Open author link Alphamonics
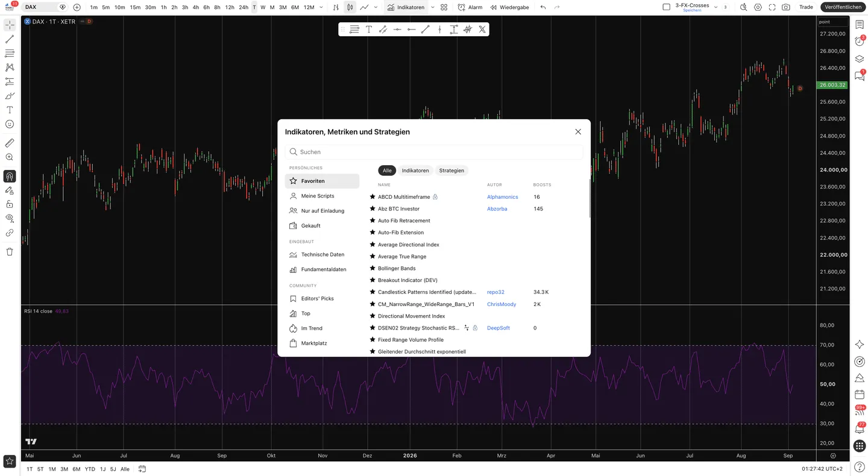Viewport: 868px width, 476px height. click(x=502, y=197)
